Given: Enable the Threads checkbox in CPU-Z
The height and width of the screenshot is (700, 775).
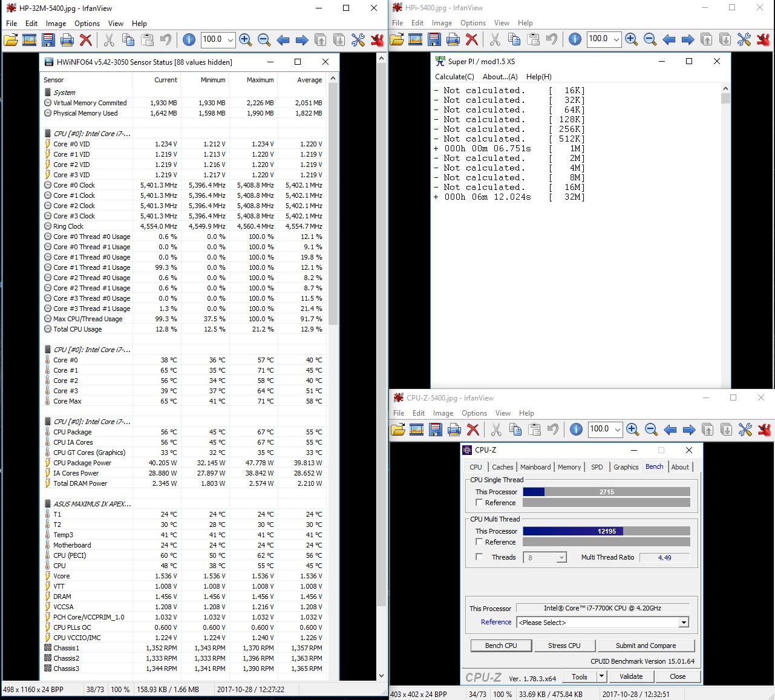Looking at the screenshot, I should [x=479, y=557].
